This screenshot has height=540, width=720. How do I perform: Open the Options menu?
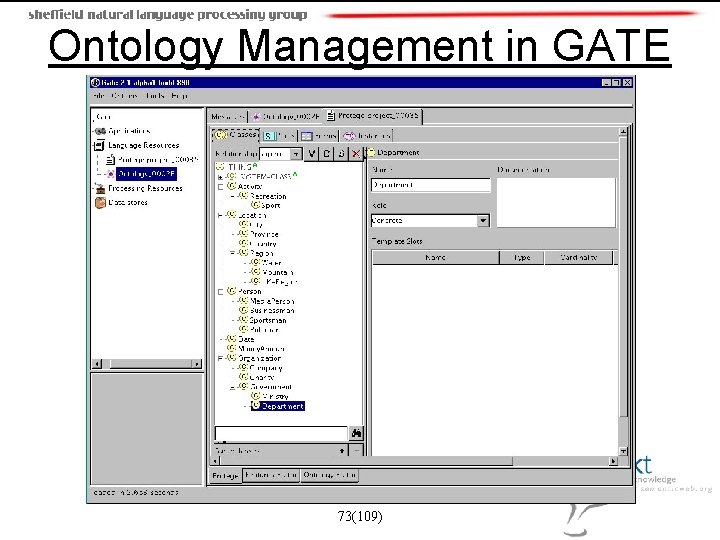click(124, 96)
